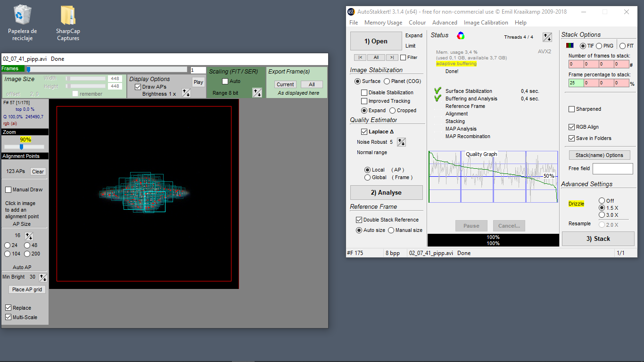
Task: Enable Improved Tracking checkbox
Action: coord(364,101)
